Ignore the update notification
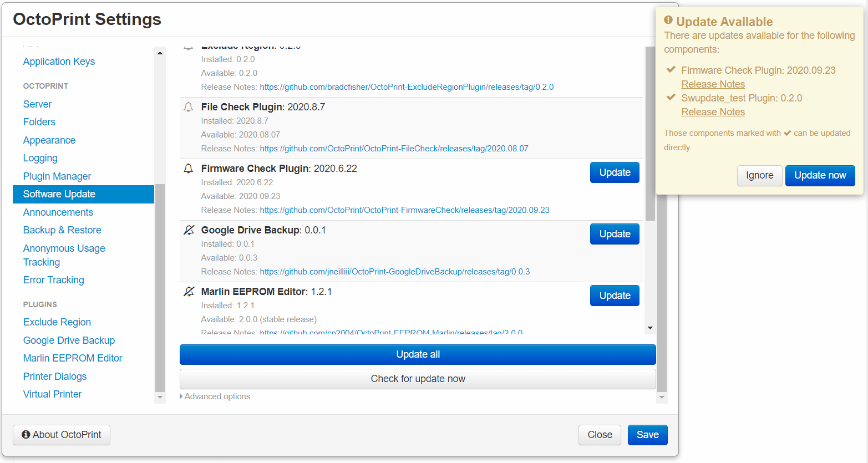This screenshot has height=463, width=868. 760,175
